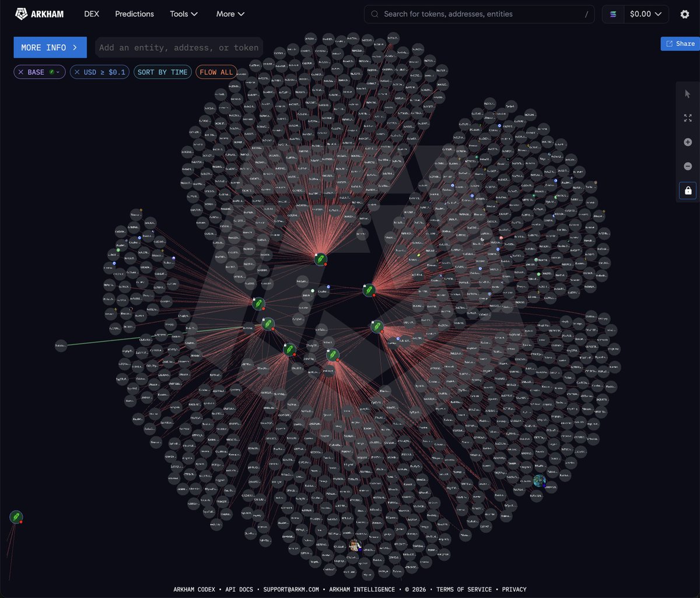Expand the Tools menu

click(x=184, y=14)
